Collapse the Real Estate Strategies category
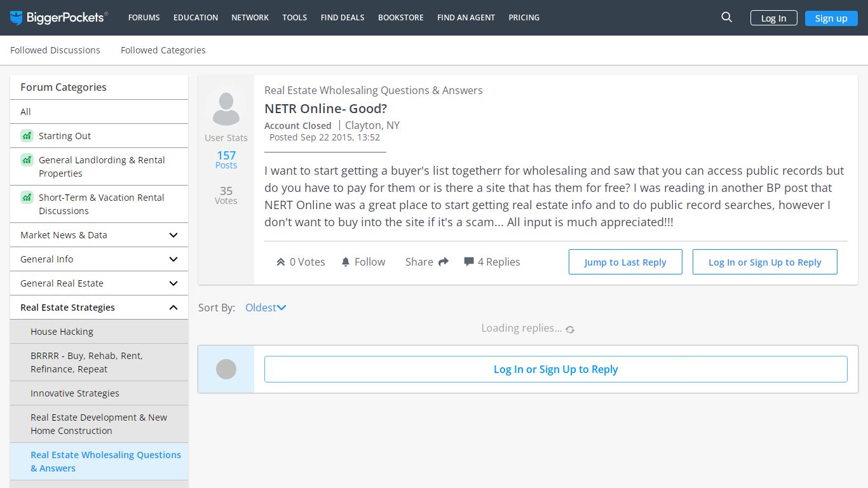868x488 pixels. [99, 308]
